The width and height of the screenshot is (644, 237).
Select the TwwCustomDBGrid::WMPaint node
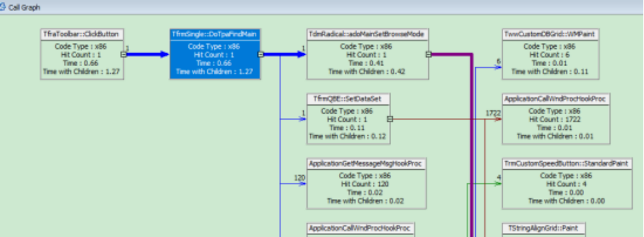click(x=551, y=54)
